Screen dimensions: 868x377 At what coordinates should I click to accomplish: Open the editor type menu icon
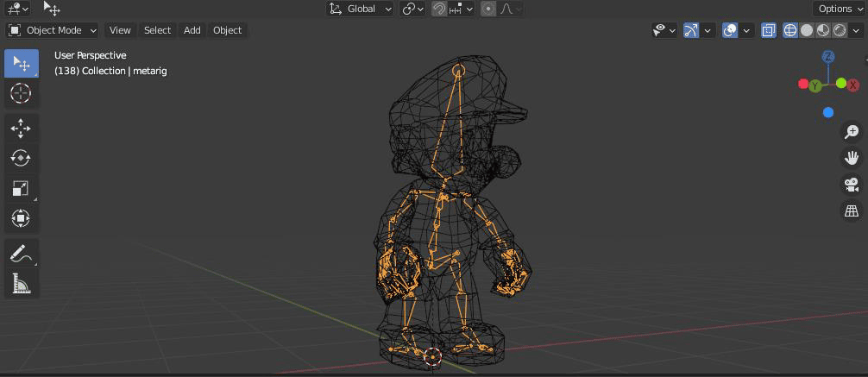point(18,9)
